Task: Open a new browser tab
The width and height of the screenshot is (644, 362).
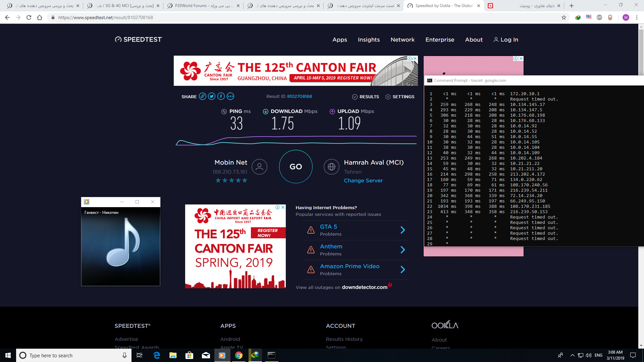Action: point(572,6)
